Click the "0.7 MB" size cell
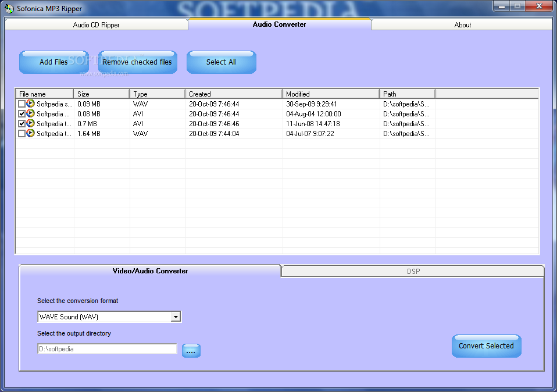This screenshot has width=557, height=392. (x=87, y=124)
